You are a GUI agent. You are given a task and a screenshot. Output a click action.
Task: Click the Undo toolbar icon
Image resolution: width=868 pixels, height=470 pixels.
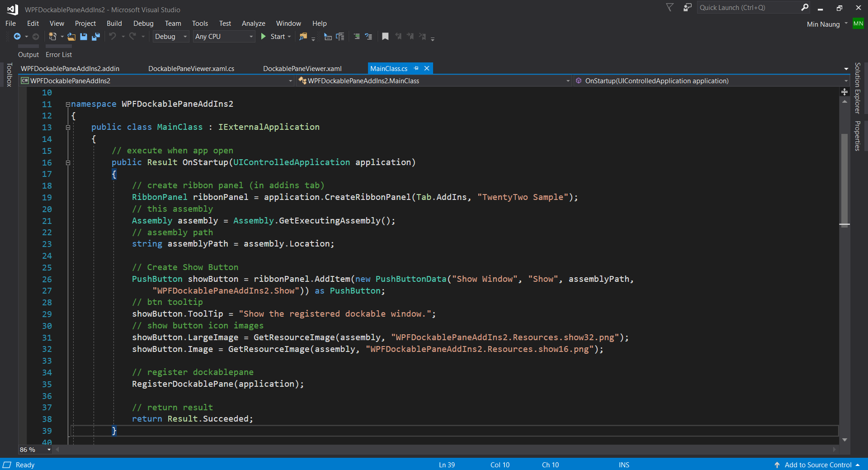click(x=113, y=37)
